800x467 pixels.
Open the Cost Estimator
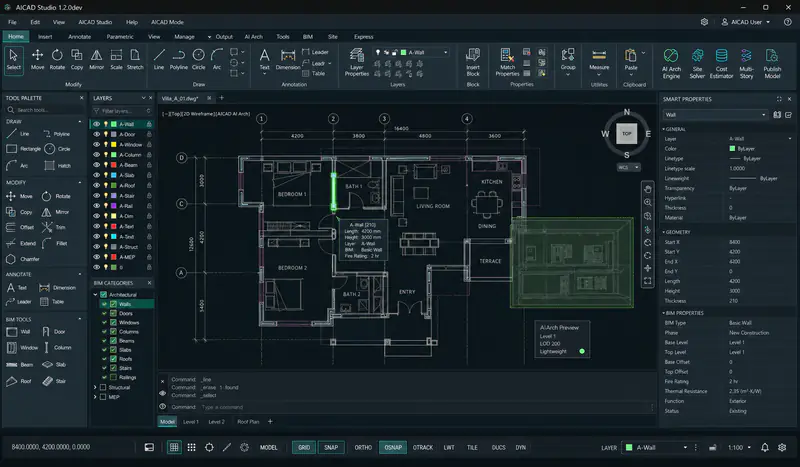pyautogui.click(x=721, y=64)
